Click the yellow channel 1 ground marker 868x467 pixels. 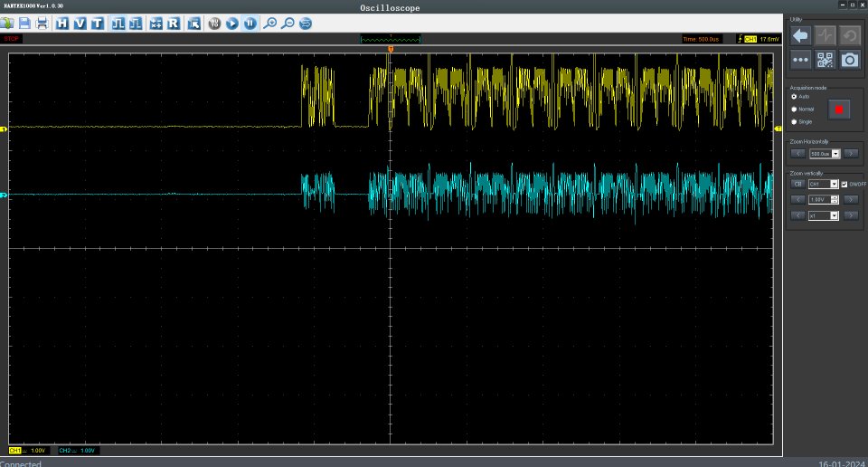click(x=4, y=129)
